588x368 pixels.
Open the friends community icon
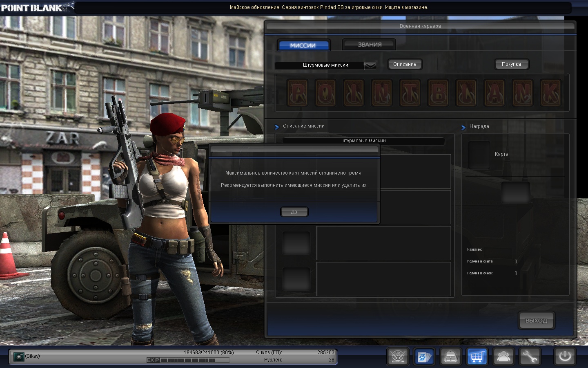503,357
